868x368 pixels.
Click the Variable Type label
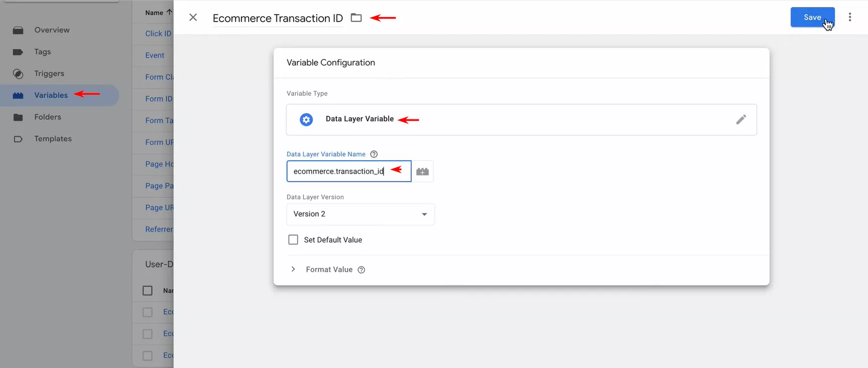click(307, 93)
